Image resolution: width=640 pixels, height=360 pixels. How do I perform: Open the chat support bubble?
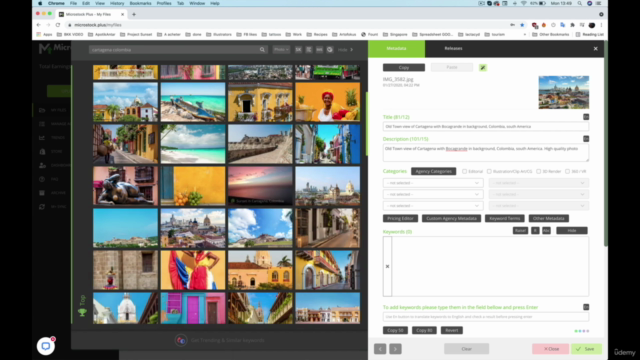click(46, 346)
